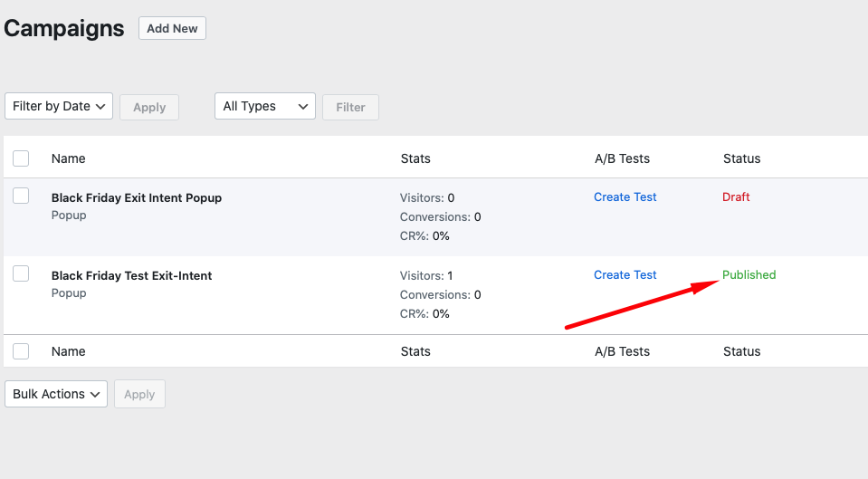Click the Status column header in table footer
Screen dimensions: 868x479
(x=741, y=351)
